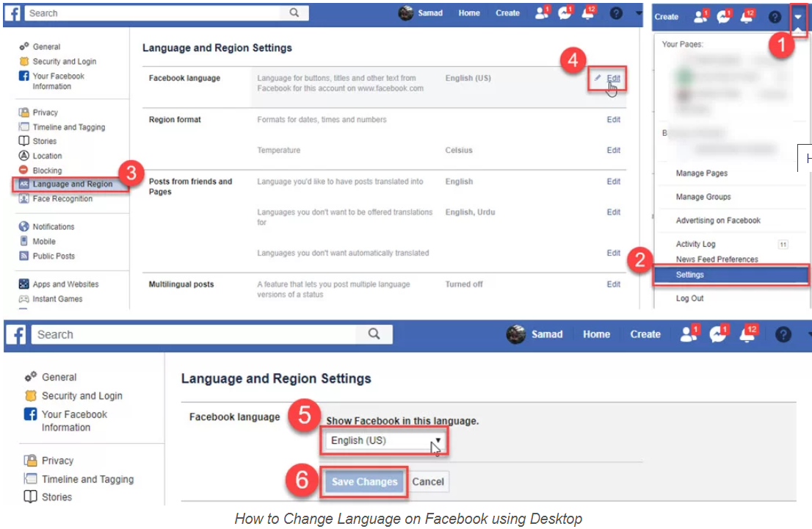The width and height of the screenshot is (812, 529).
Task: Click Edit for posts translated into English
Action: pos(614,182)
